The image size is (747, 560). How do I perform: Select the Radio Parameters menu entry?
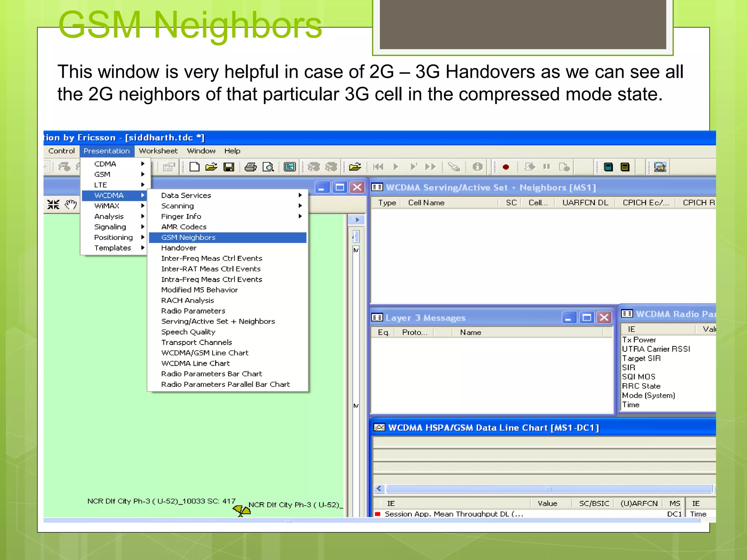(228, 311)
